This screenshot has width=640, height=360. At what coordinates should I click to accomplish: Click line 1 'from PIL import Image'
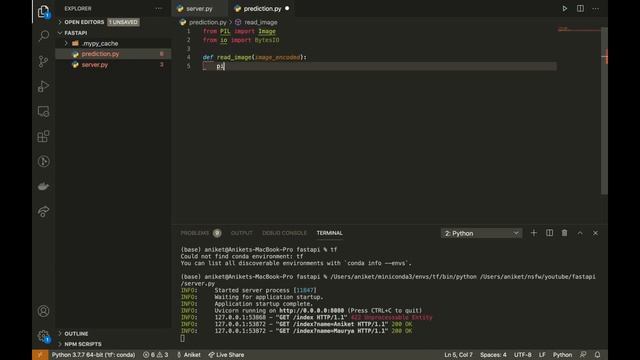pyautogui.click(x=239, y=31)
